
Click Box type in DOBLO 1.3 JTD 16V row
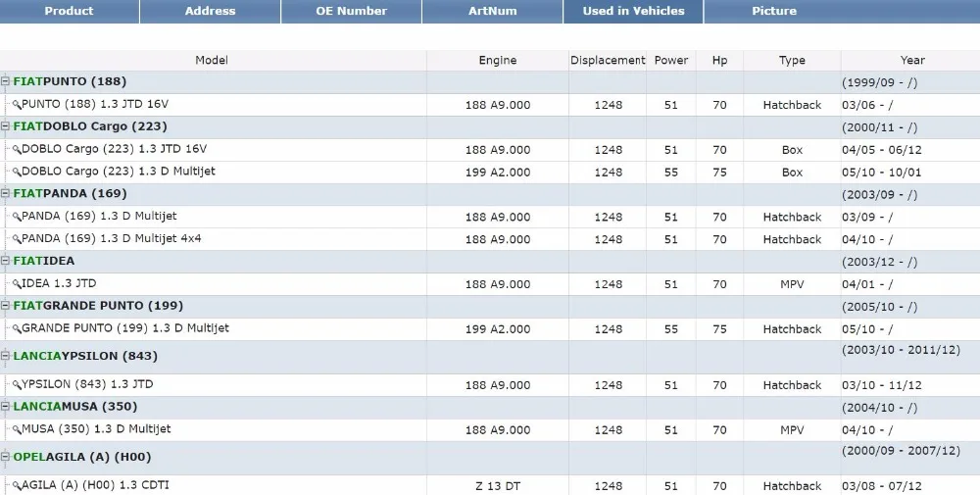(792, 150)
